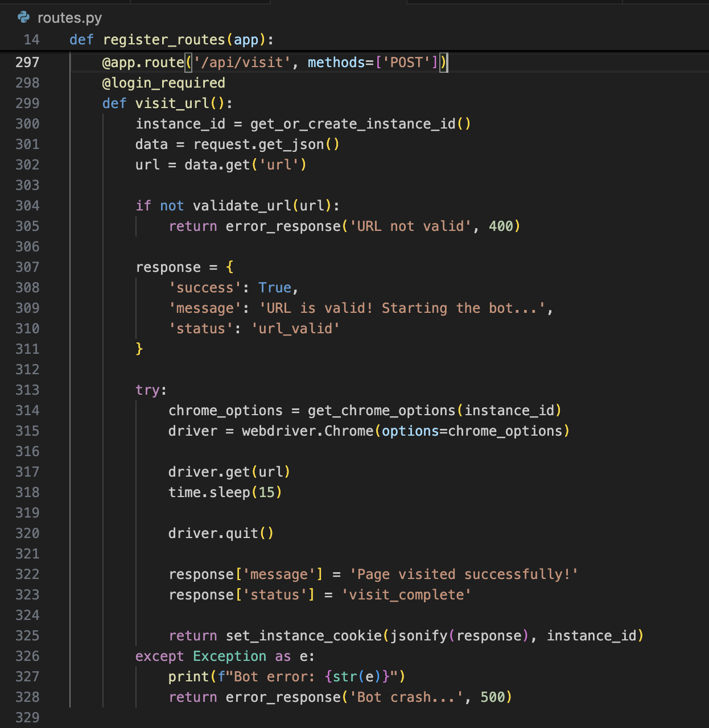Click line number 304 in the gutter
Screen dimensions: 709x728
[27, 206]
